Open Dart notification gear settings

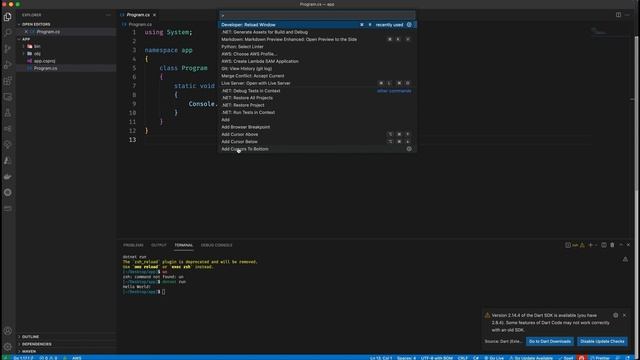coord(616,315)
